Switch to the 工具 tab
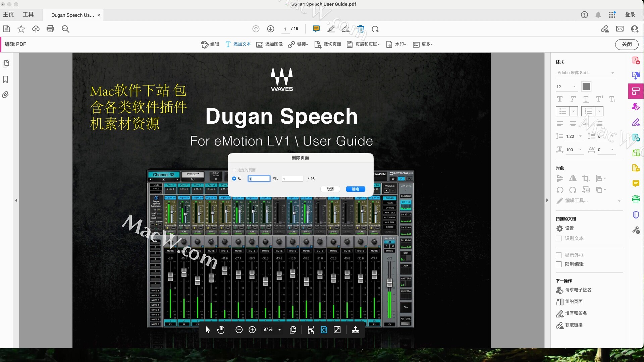644x362 pixels. (x=28, y=15)
